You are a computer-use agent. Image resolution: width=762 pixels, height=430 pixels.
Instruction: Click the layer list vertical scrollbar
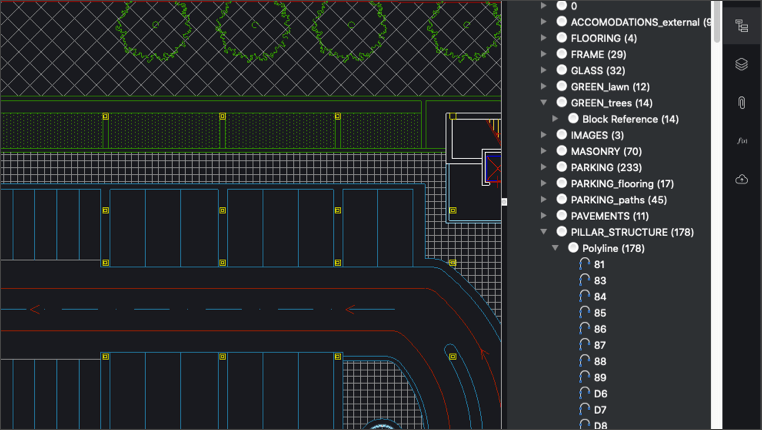point(716,22)
